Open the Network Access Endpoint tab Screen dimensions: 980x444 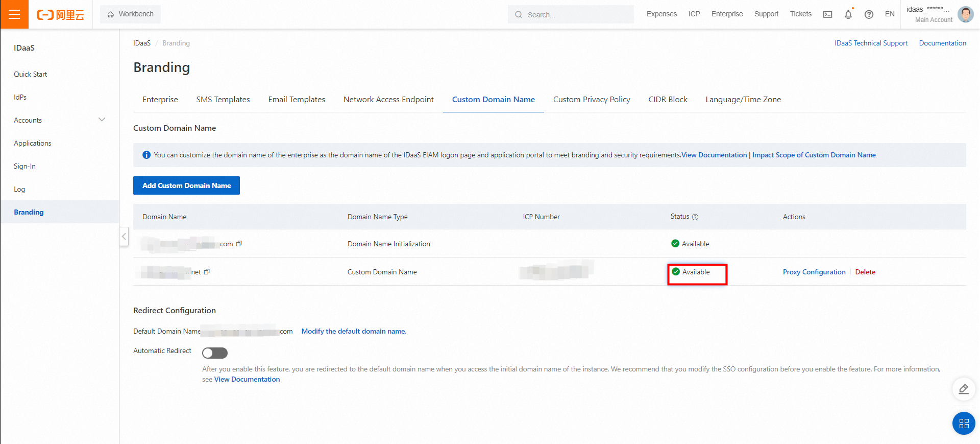(x=388, y=100)
